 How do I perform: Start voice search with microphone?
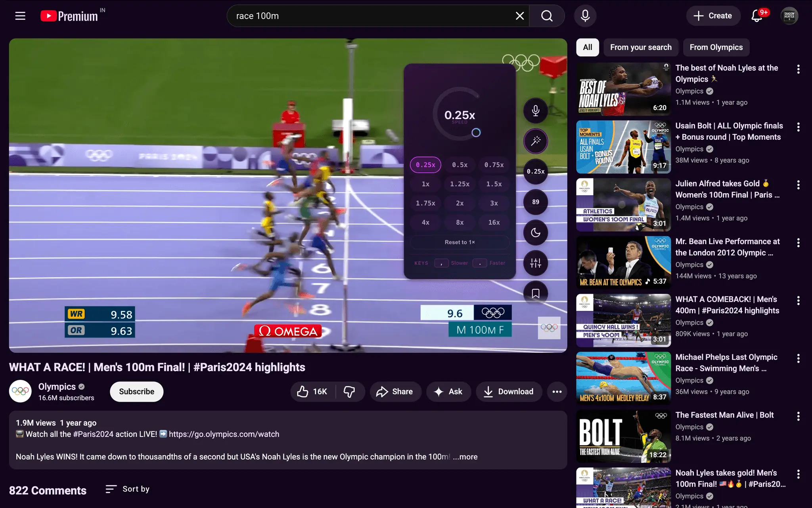pyautogui.click(x=585, y=16)
